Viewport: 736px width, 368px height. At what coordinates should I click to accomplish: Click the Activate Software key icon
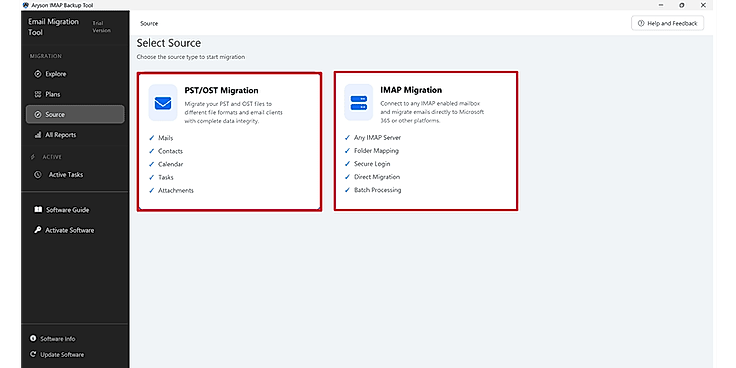(x=38, y=230)
